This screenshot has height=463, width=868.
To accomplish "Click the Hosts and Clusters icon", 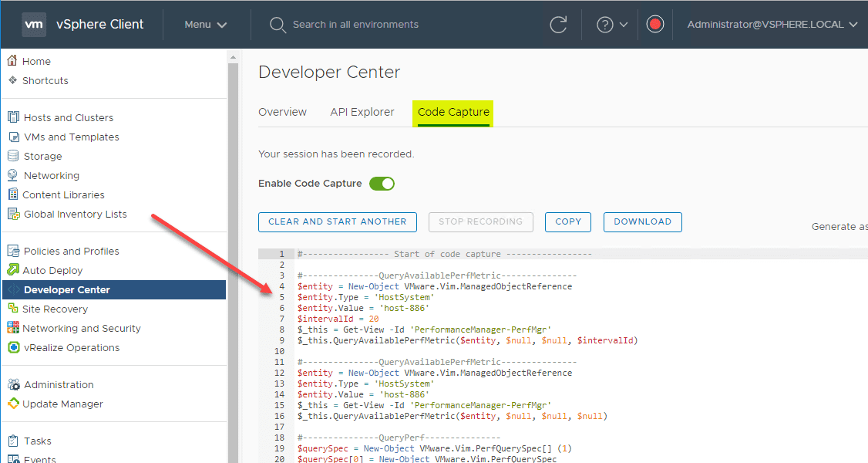I will point(12,117).
